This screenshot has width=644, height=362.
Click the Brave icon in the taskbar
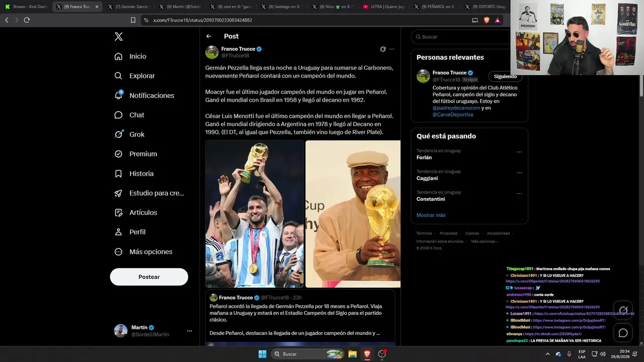point(367,354)
